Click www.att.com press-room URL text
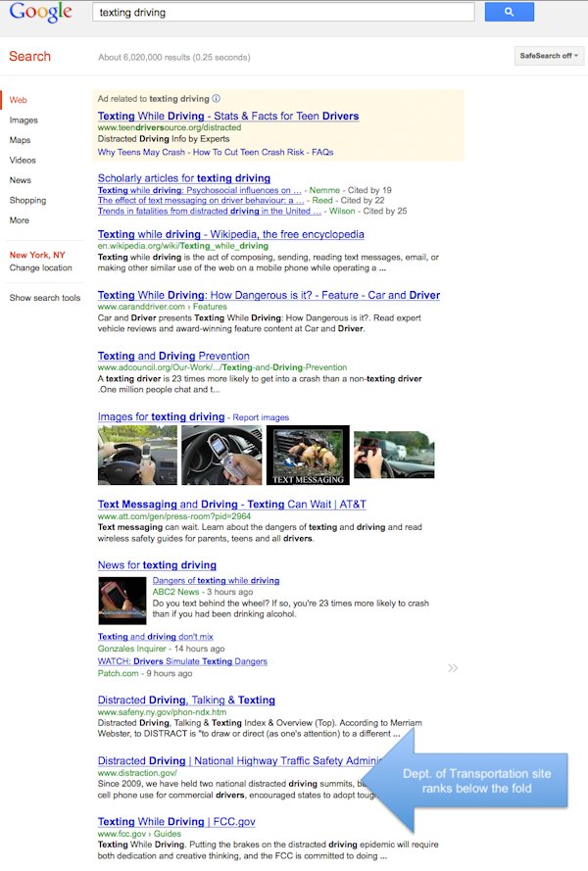Viewport: 588px width, 871px height. click(174, 516)
